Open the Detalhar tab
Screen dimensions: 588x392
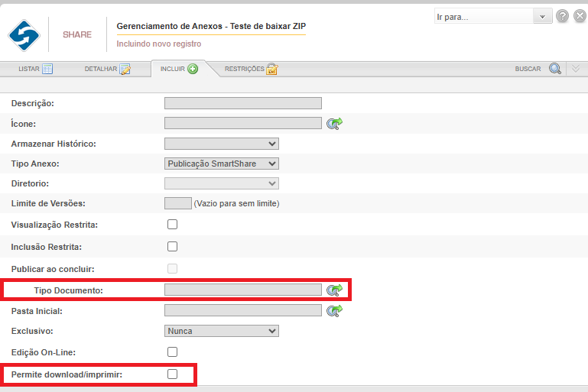pos(107,69)
